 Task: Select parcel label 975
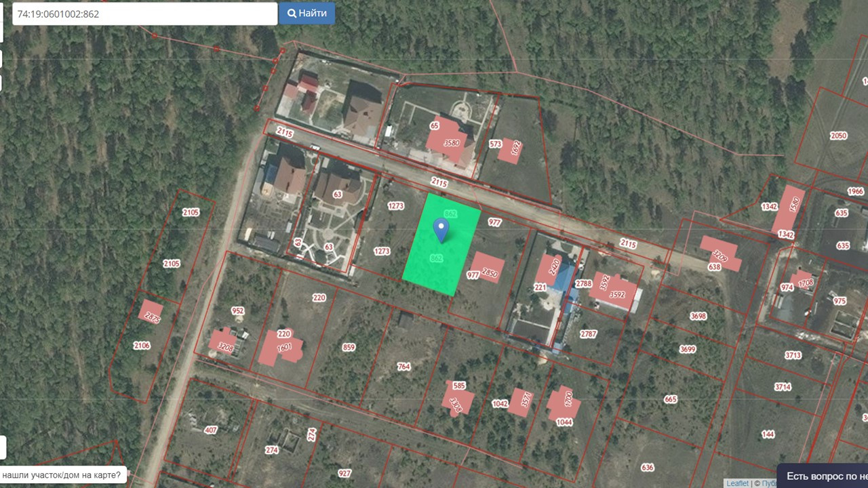(840, 301)
